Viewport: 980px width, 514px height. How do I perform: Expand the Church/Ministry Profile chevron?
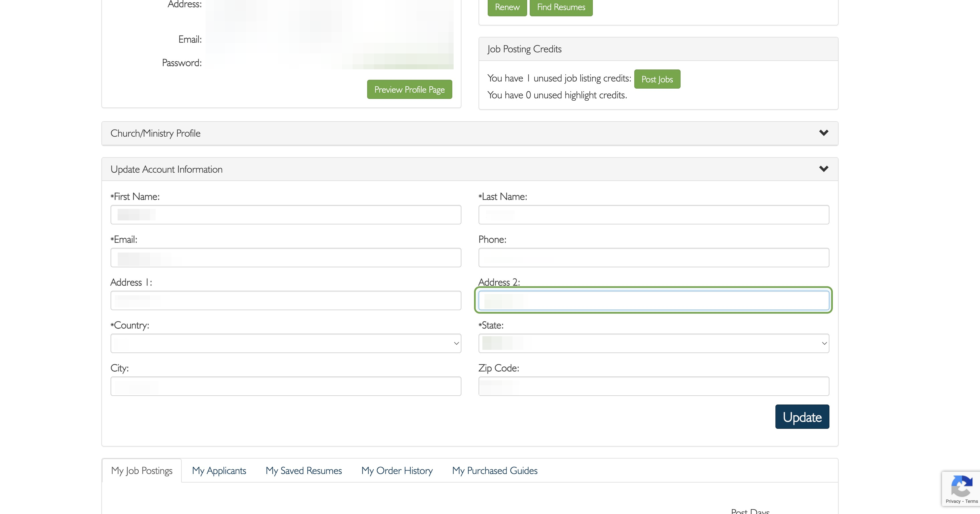point(824,133)
